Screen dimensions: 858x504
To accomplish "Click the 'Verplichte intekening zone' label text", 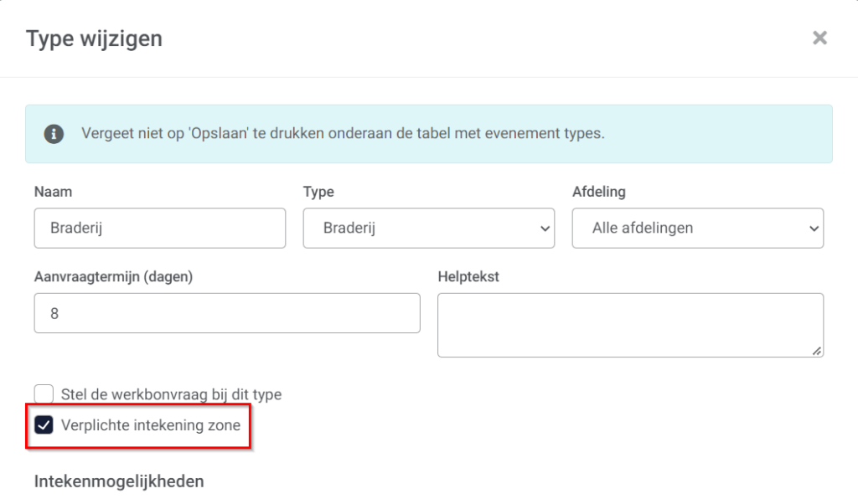I will pos(151,425).
